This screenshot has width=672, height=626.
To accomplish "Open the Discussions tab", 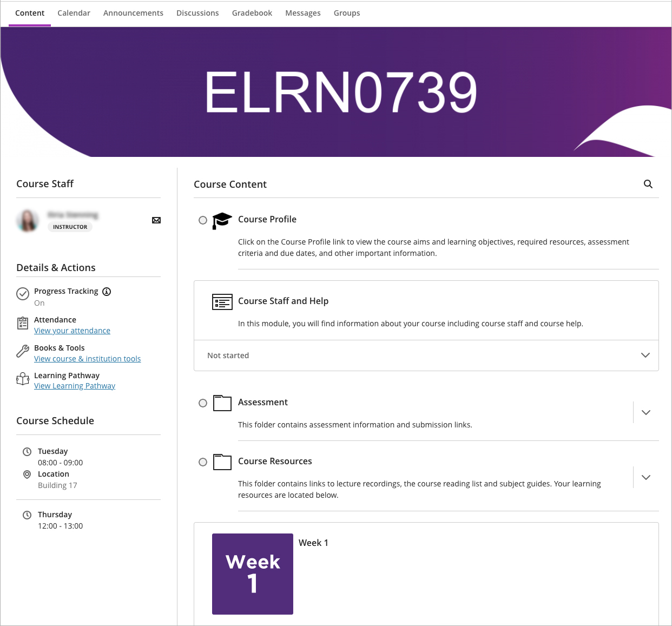I will tap(197, 12).
